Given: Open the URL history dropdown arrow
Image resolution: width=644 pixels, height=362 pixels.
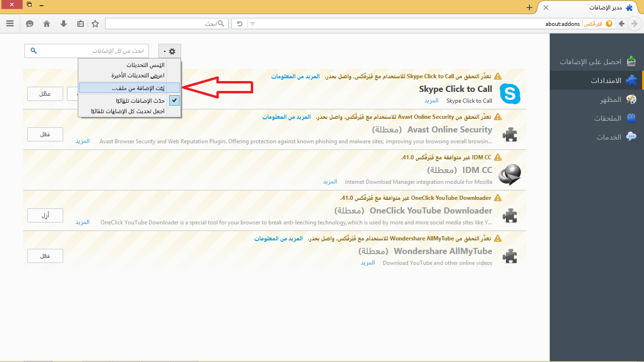Looking at the screenshot, I should pos(252,24).
